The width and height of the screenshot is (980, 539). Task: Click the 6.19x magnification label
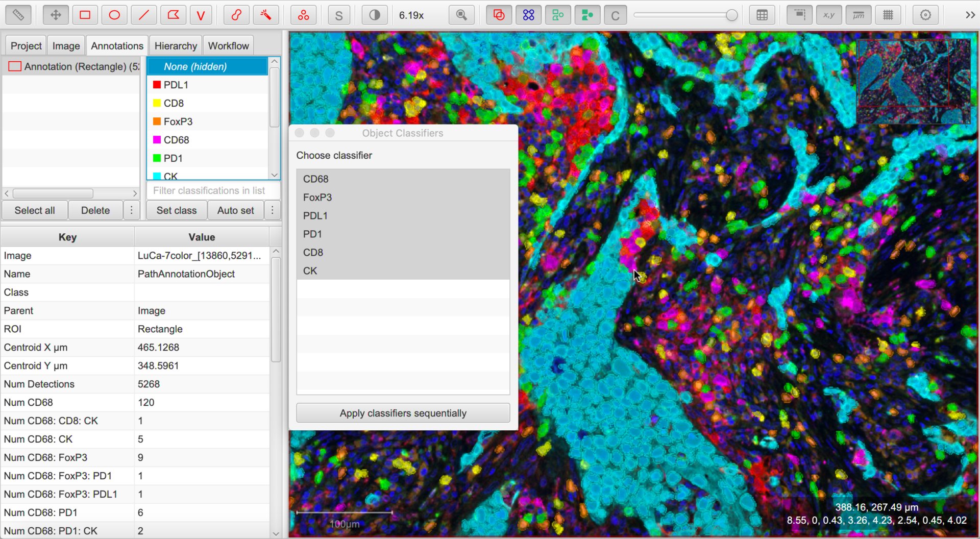[x=411, y=15]
